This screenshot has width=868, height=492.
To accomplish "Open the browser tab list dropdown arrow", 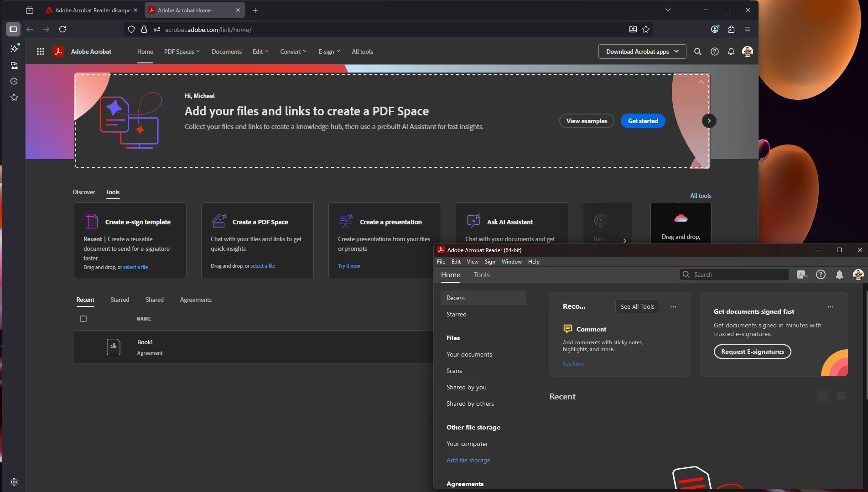I will point(668,10).
